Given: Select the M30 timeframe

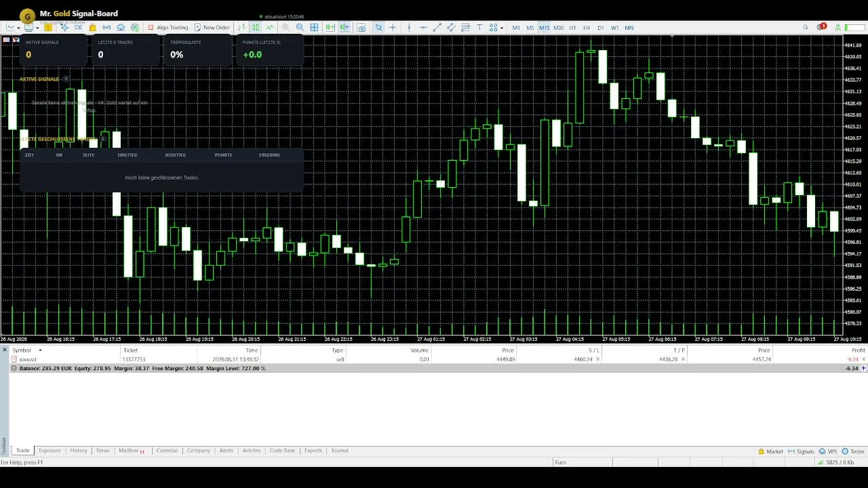Looking at the screenshot, I should pos(558,28).
